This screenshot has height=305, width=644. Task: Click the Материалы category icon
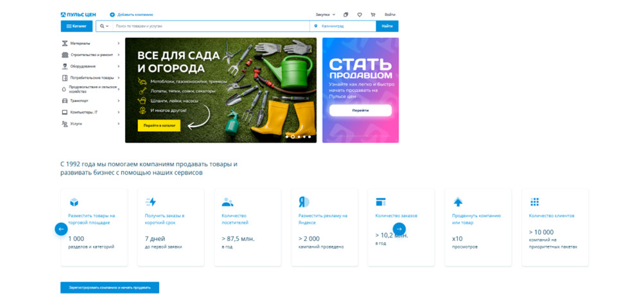point(64,43)
